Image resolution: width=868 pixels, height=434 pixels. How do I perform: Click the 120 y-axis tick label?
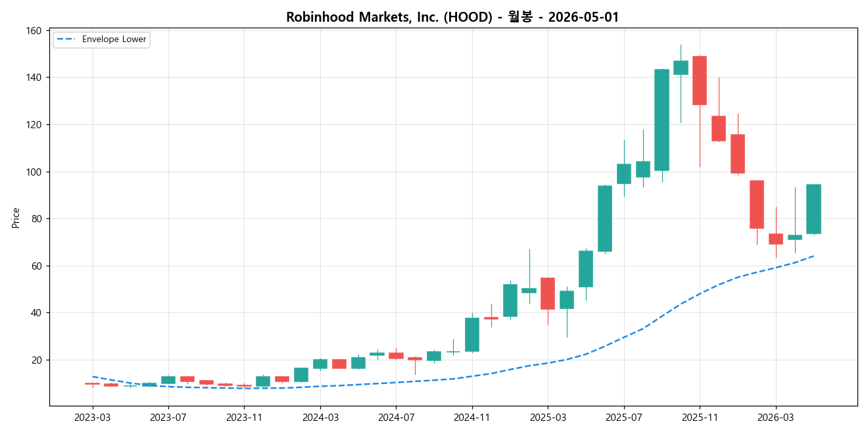(x=34, y=125)
